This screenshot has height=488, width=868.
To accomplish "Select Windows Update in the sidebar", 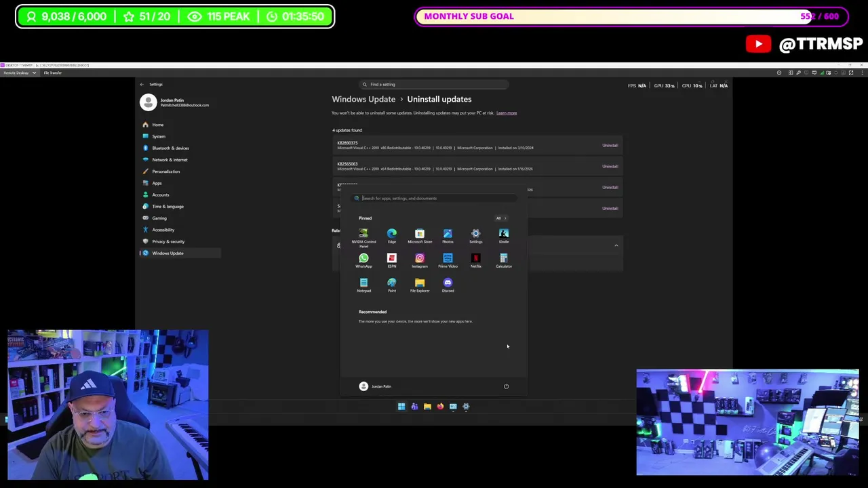I will point(180,253).
